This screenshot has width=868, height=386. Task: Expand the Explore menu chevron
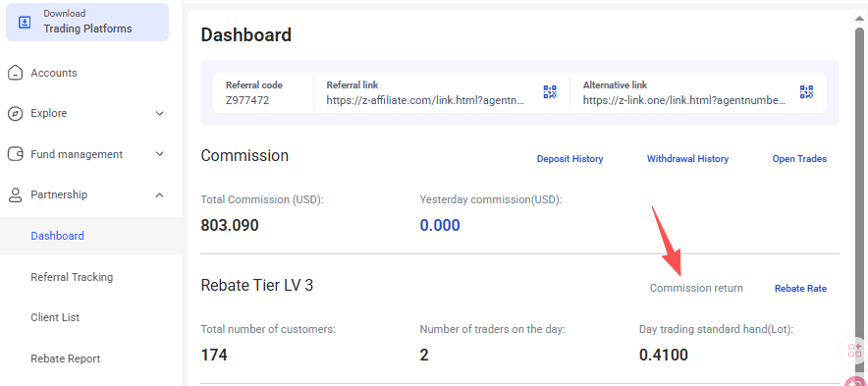(159, 114)
